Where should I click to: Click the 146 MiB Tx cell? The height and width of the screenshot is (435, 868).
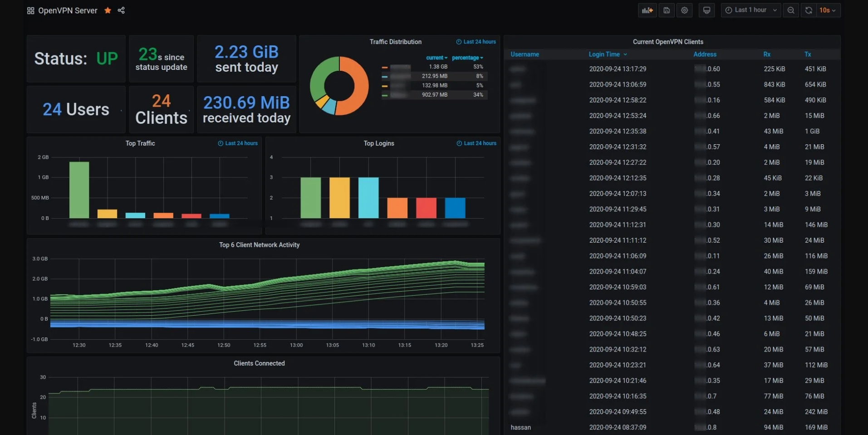(x=816, y=225)
